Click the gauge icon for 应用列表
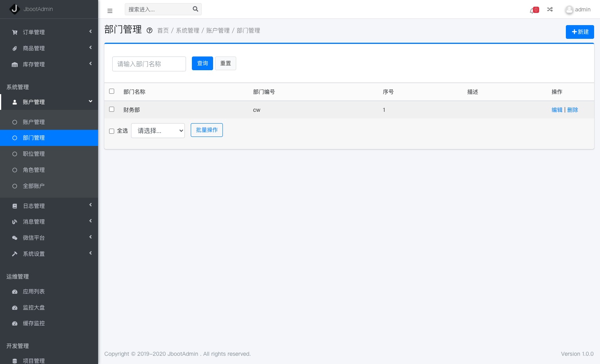The width and height of the screenshot is (600, 364). click(15, 291)
